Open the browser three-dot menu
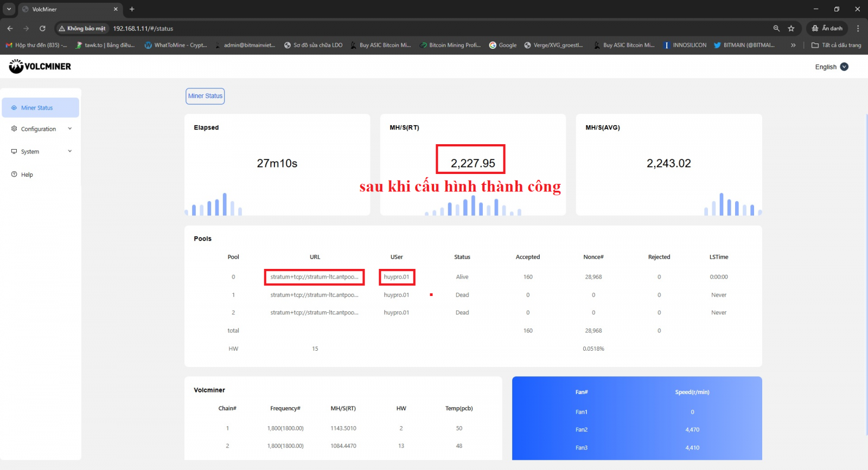This screenshot has width=868, height=470. (858, 28)
